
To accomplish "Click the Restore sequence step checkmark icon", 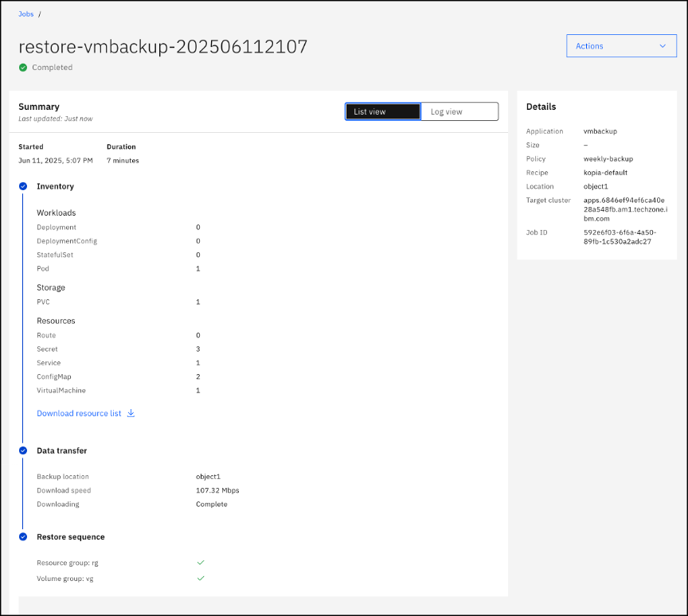I will pyautogui.click(x=23, y=537).
